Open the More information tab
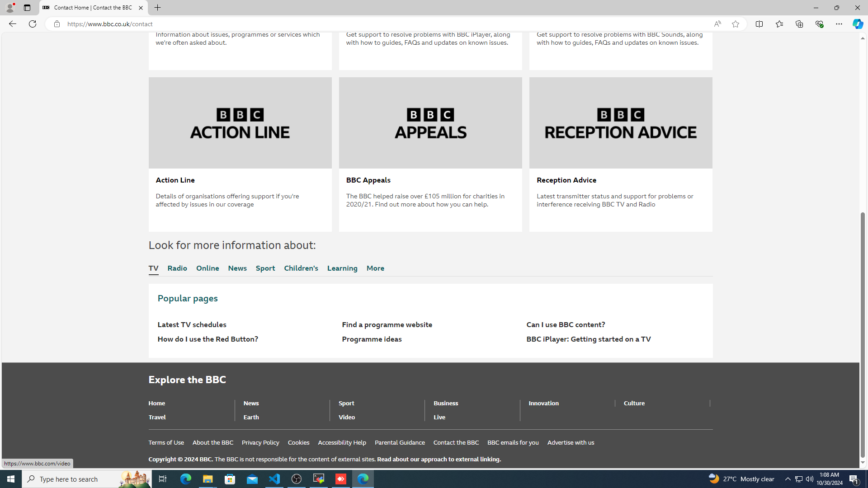 pyautogui.click(x=375, y=268)
